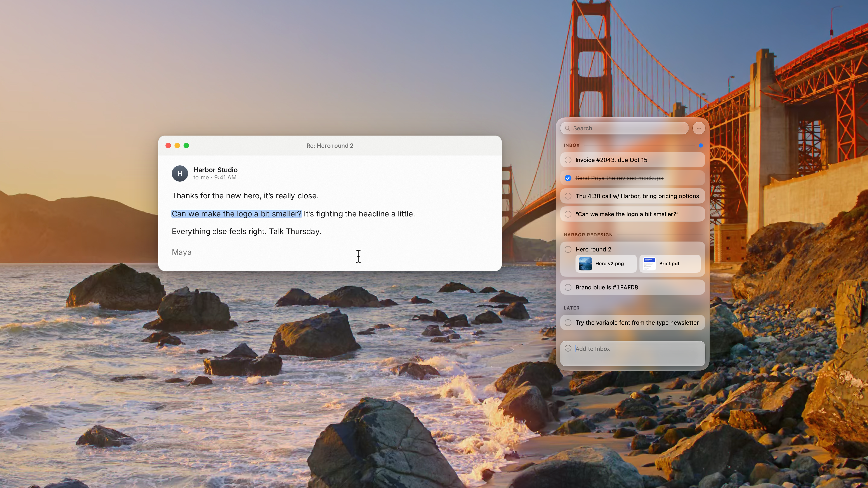The height and width of the screenshot is (488, 868).
Task: Click the HARBOR REDESIGN section header
Action: pyautogui.click(x=588, y=235)
